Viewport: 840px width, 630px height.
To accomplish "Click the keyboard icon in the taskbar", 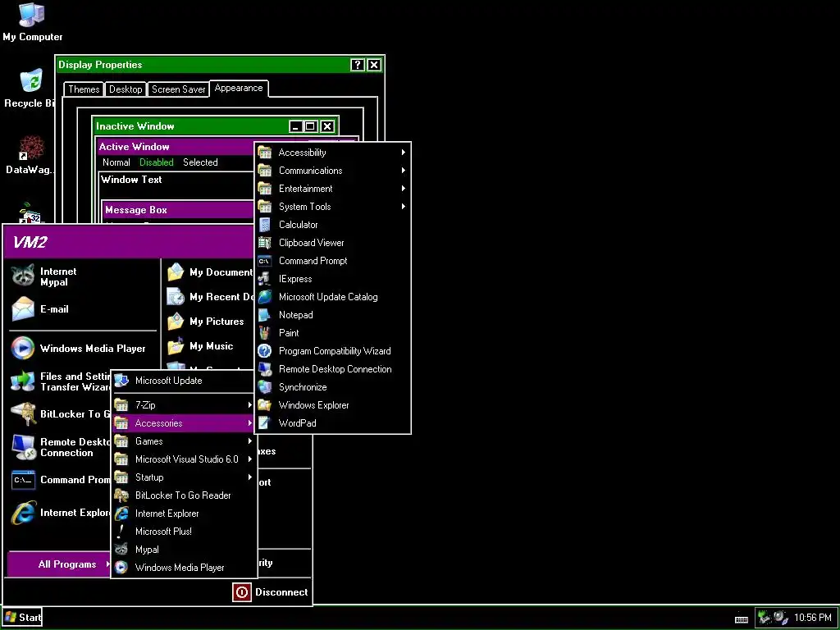I will tap(742, 619).
